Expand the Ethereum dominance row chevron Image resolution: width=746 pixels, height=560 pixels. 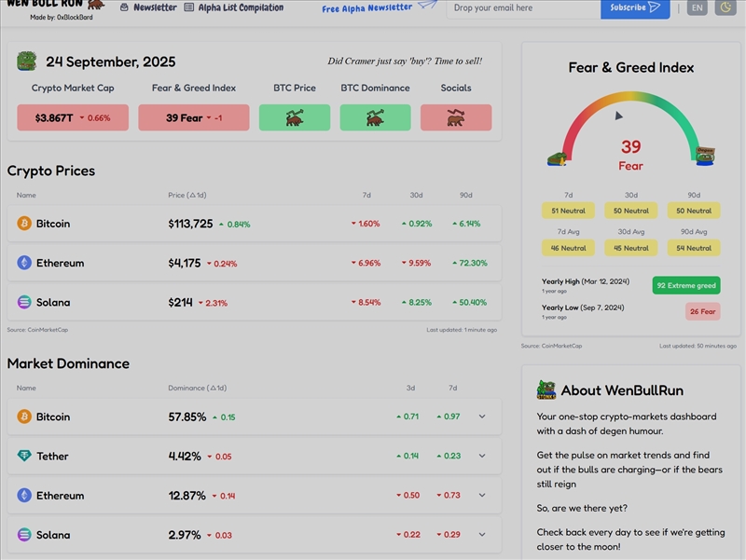point(482,496)
